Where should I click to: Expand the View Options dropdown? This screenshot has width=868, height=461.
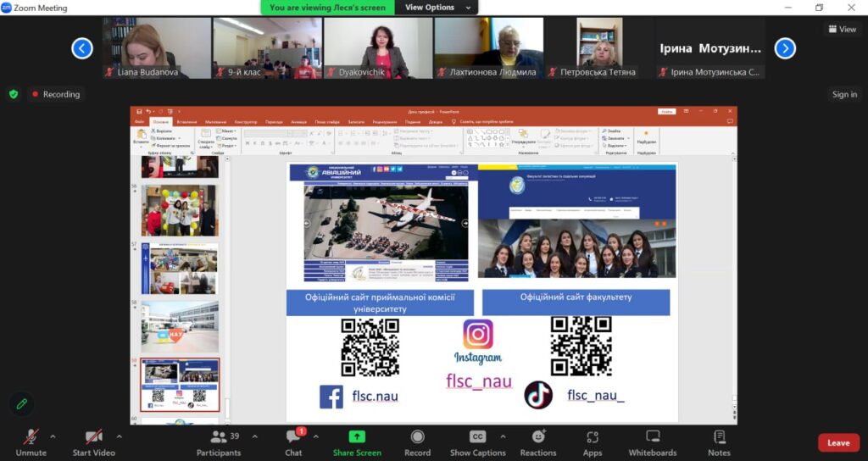[437, 8]
